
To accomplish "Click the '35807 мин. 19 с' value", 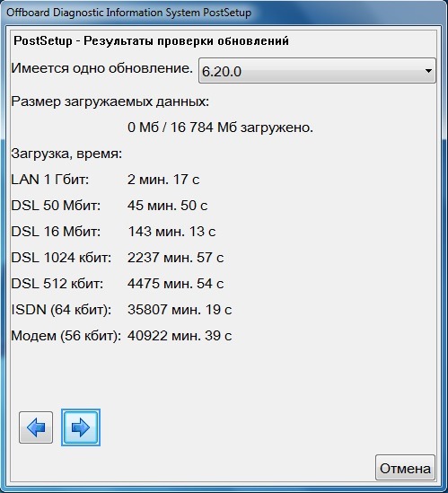I will pos(180,310).
